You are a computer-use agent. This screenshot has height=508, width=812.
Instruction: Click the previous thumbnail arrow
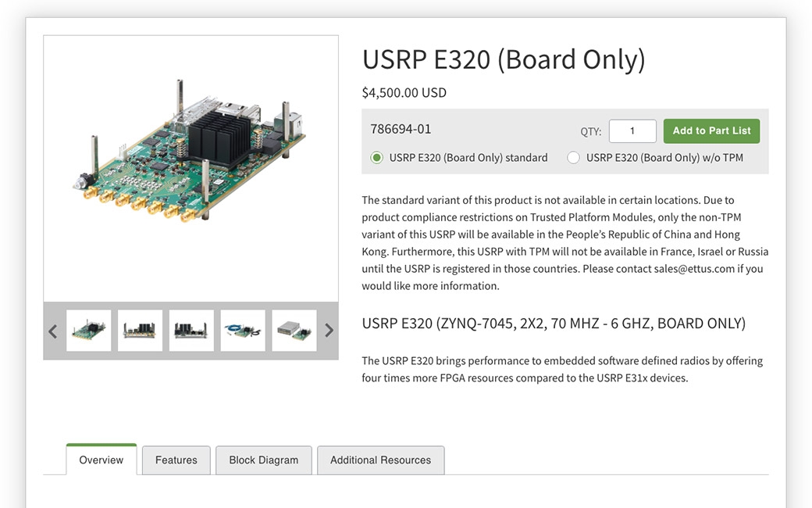[x=53, y=331]
